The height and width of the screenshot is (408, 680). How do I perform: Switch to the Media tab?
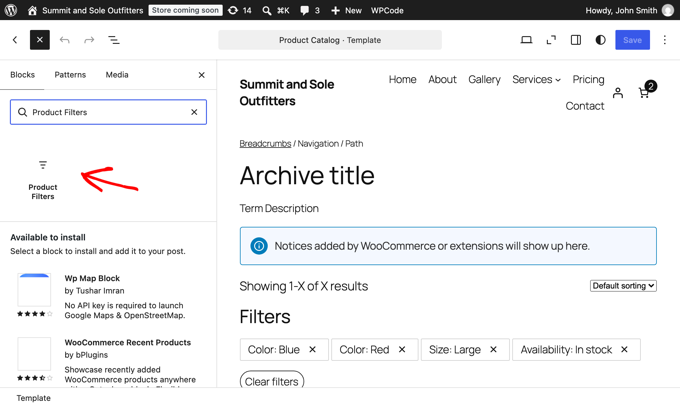point(117,75)
